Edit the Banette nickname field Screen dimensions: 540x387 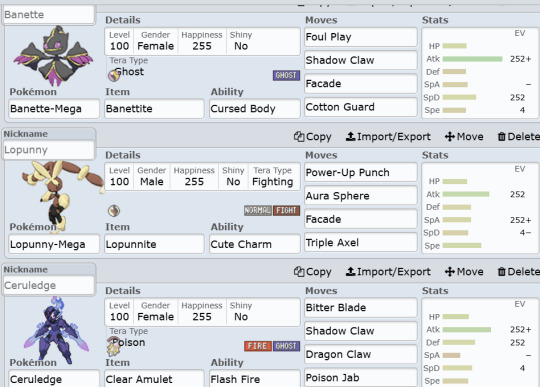[49, 15]
